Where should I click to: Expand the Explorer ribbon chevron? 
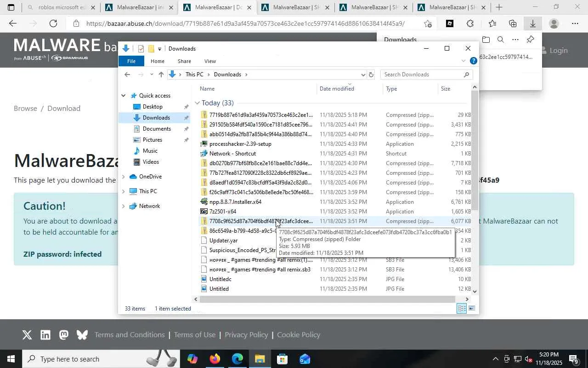tap(463, 61)
